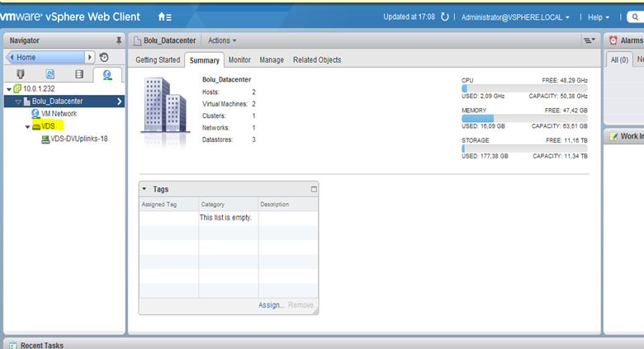Screen dimensions: 644x349
Task: Click the Networks label
Action: (215, 128)
